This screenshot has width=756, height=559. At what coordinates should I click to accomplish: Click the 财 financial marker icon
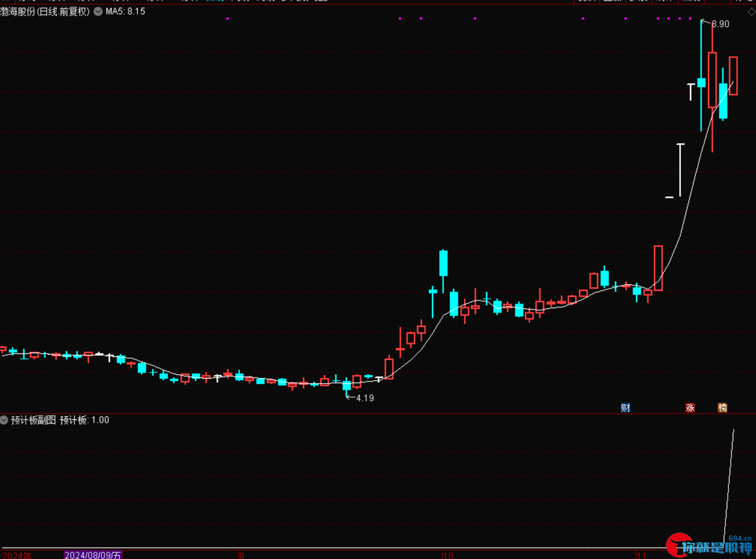[x=626, y=408]
